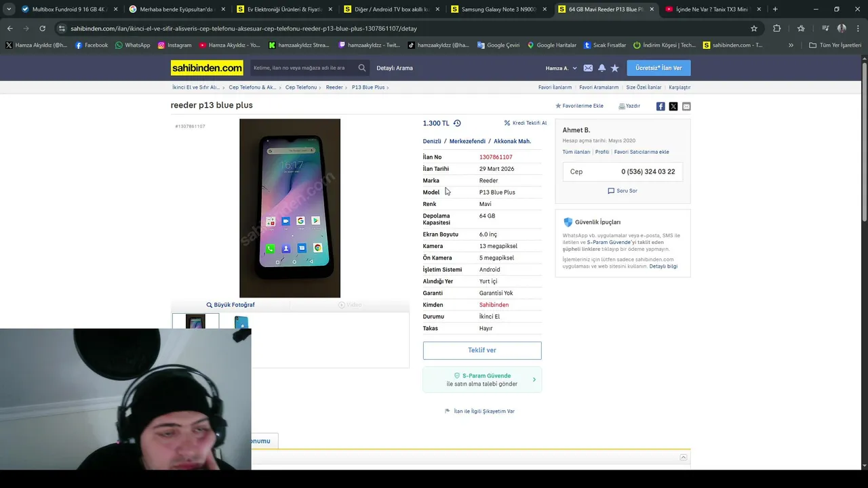
Task: Open the Google Çeviri bookmark
Action: pos(498,45)
